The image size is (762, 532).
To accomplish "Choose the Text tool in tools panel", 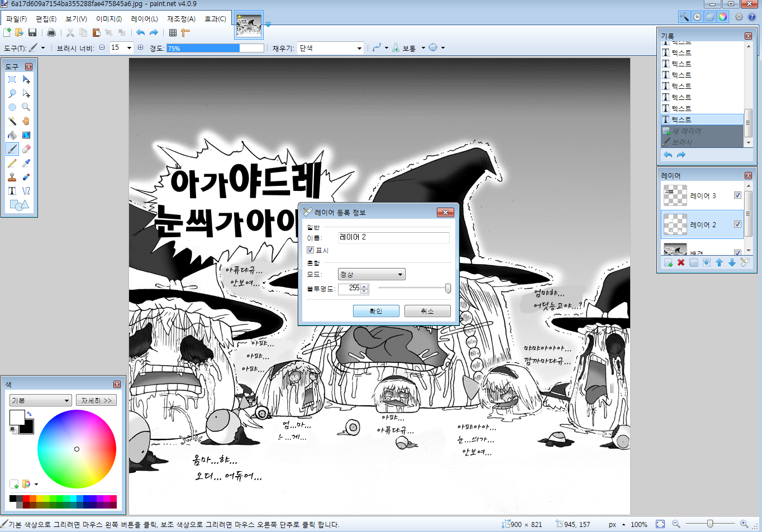I will click(x=12, y=191).
